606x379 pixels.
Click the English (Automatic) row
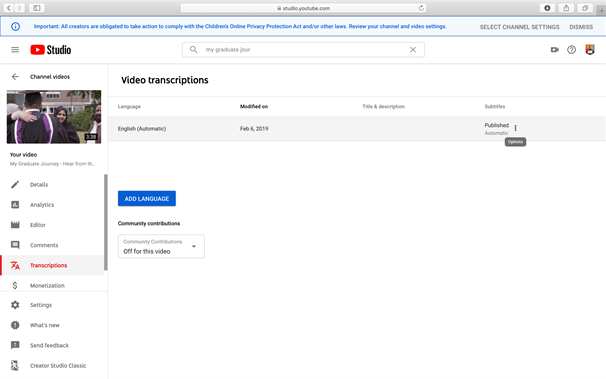pos(356,129)
